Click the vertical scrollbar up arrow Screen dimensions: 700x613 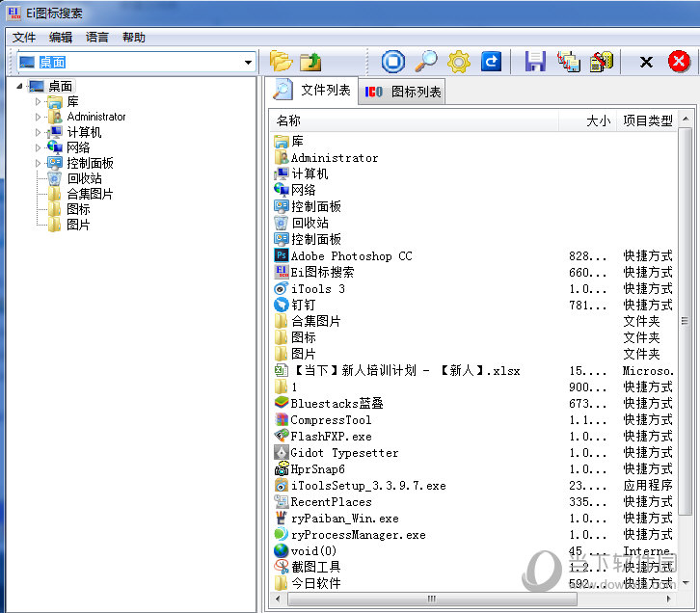click(686, 119)
